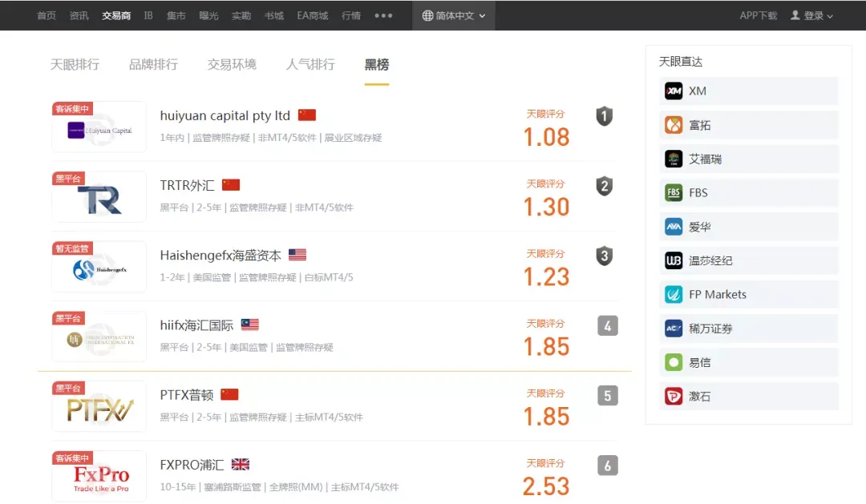
Task: Click the 稀万证券 logo icon
Action: [x=674, y=329]
